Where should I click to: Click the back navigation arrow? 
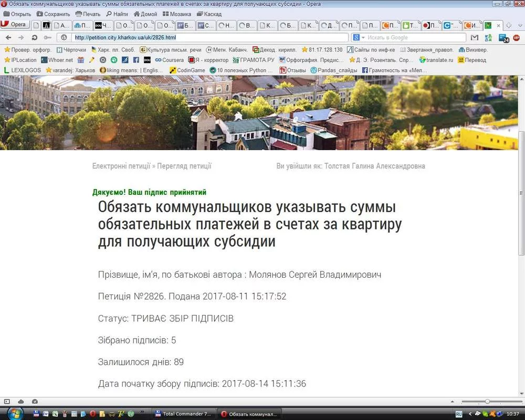point(8,37)
